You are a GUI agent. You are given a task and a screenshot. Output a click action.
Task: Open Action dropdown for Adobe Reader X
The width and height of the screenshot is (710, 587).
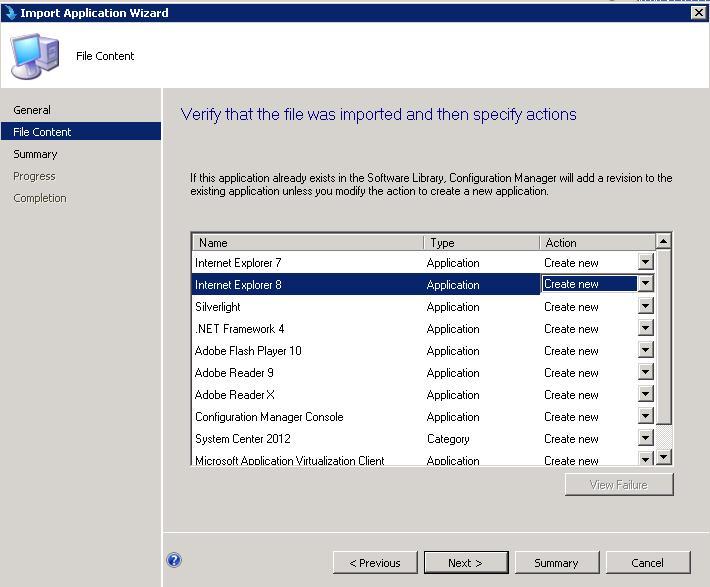[x=646, y=394]
